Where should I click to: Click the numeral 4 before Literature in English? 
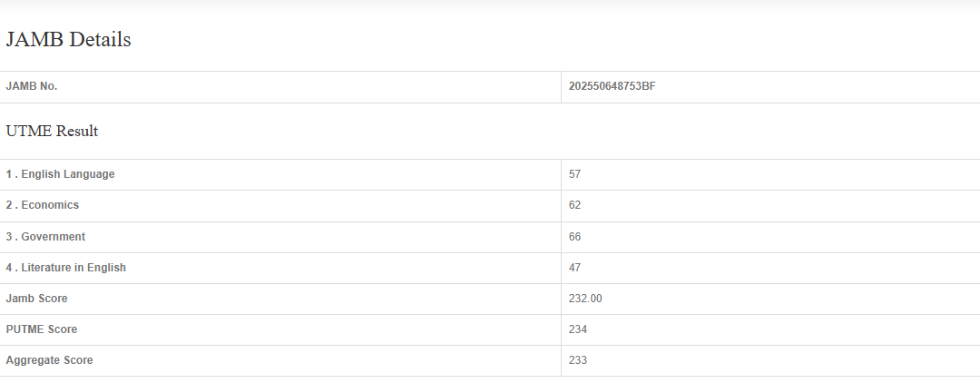coord(9,268)
